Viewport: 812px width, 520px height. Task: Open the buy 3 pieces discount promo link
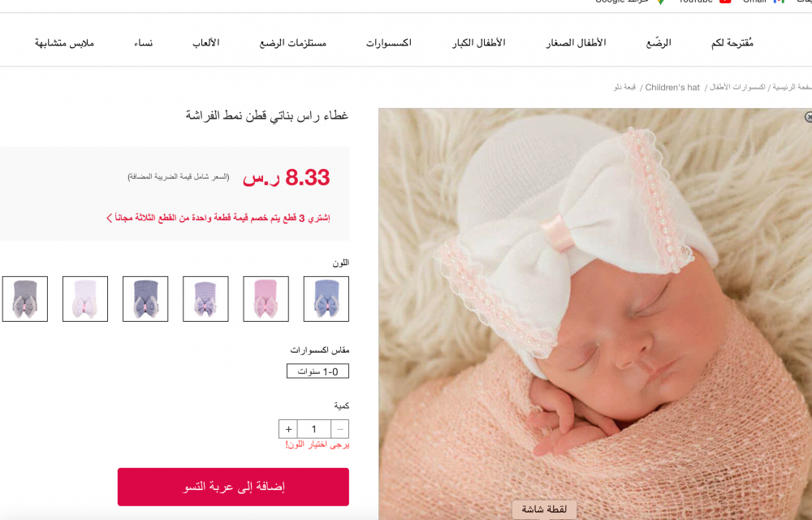coord(218,218)
